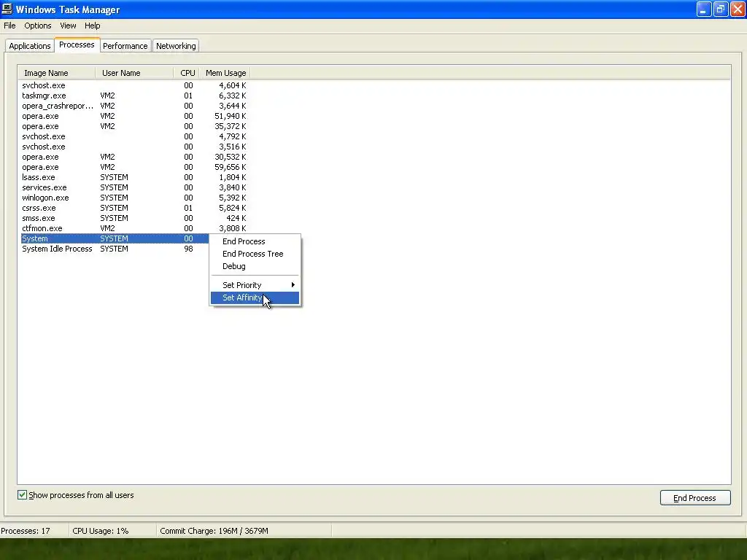
Task: Select opera.exe row using 51,940 K
Action: pyautogui.click(x=134, y=116)
